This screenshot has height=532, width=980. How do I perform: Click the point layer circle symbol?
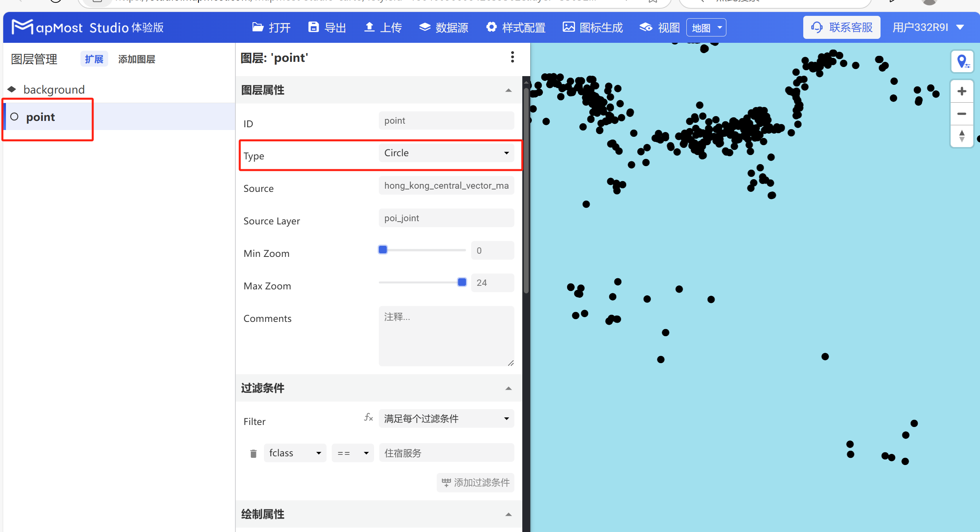(14, 117)
